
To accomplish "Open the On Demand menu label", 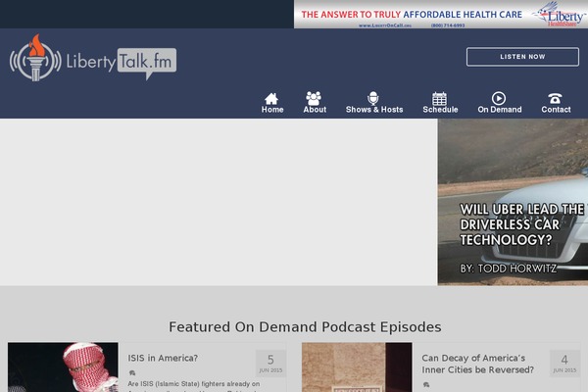I will 500,110.
